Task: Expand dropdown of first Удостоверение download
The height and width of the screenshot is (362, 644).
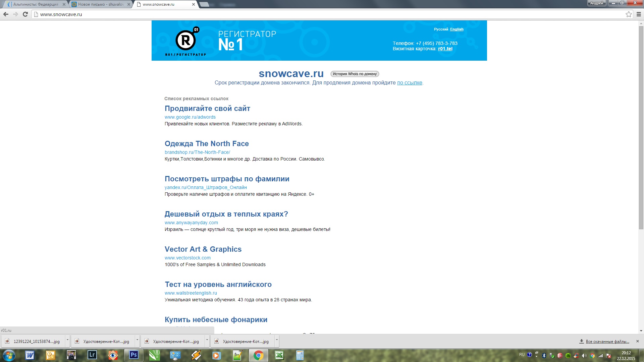Action: 137,341
